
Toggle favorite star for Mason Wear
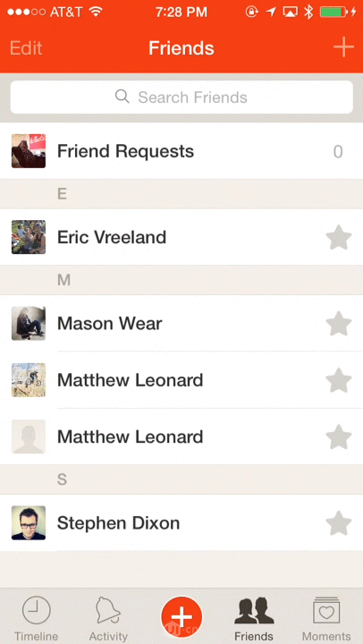(338, 324)
